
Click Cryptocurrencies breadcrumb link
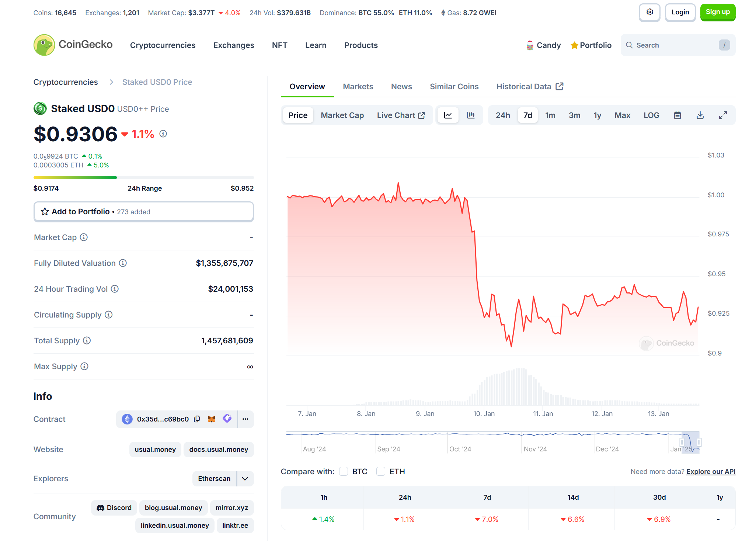66,82
